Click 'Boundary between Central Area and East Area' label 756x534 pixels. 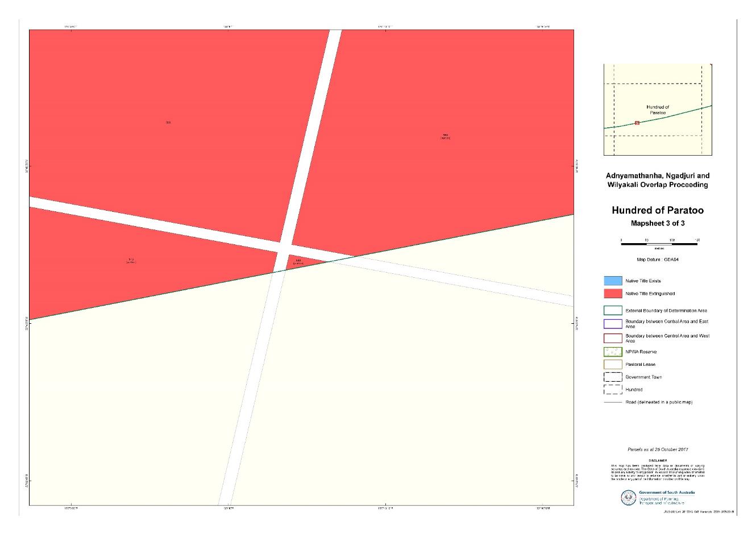[x=667, y=324]
